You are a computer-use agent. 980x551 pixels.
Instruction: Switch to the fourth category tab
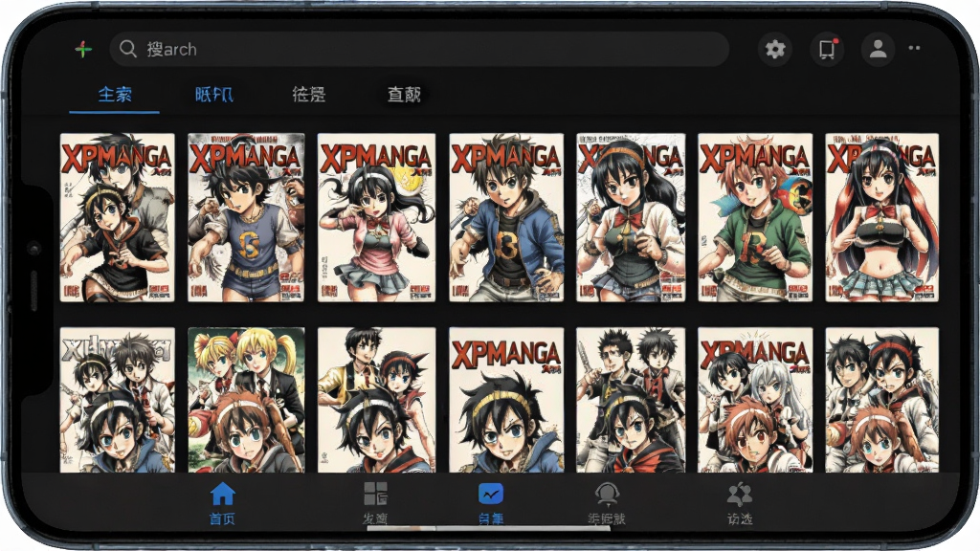[404, 95]
